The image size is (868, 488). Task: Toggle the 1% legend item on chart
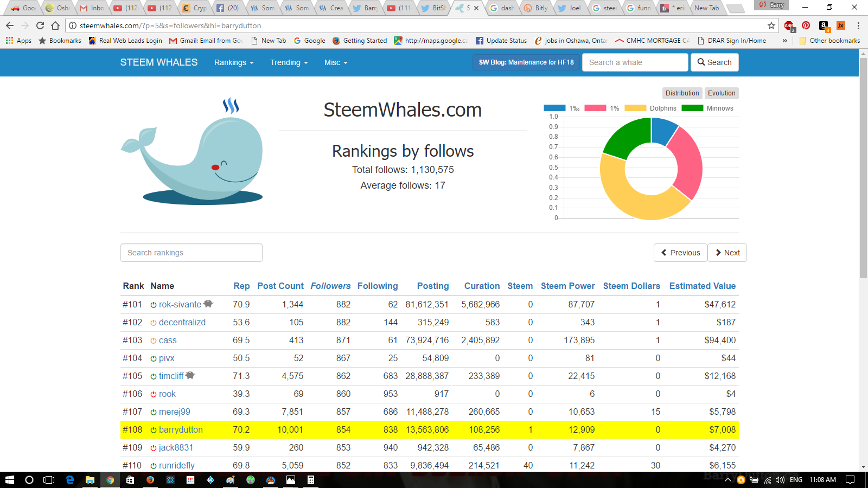tap(602, 108)
